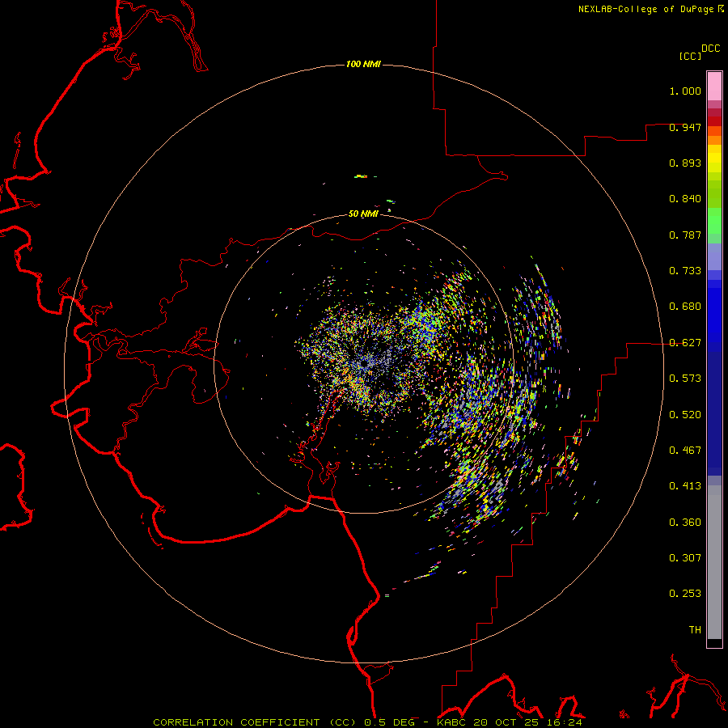The width and height of the screenshot is (728, 728).
Task: Click the bright green swatch on the color scale
Action: (714, 221)
